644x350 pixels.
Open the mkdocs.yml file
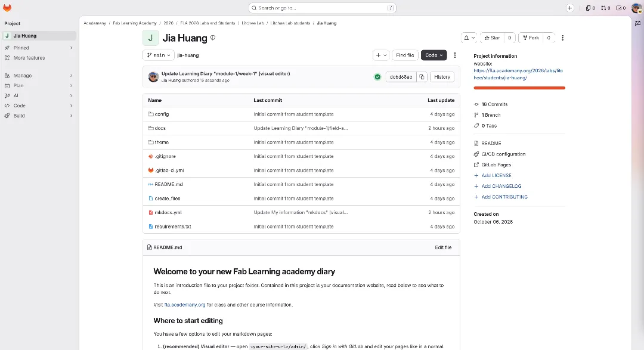pos(168,212)
